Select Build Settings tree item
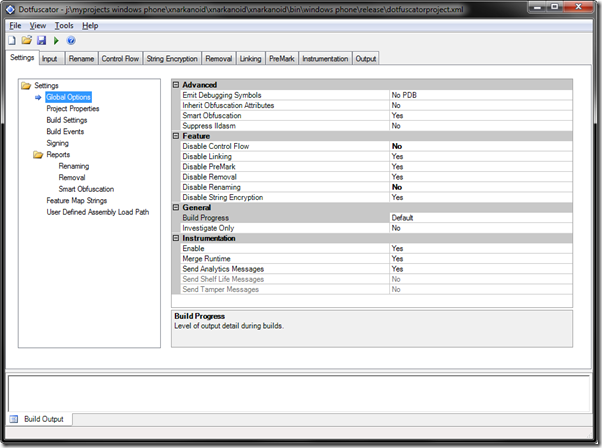The image size is (602, 448). 67,120
